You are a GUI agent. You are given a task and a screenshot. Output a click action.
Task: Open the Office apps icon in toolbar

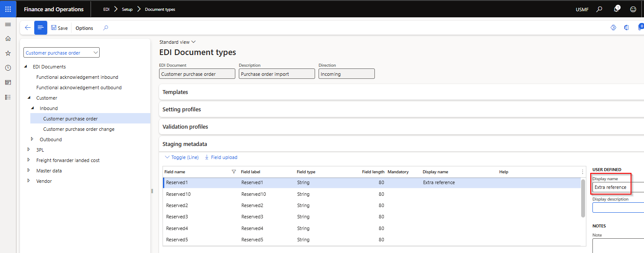[x=626, y=27]
